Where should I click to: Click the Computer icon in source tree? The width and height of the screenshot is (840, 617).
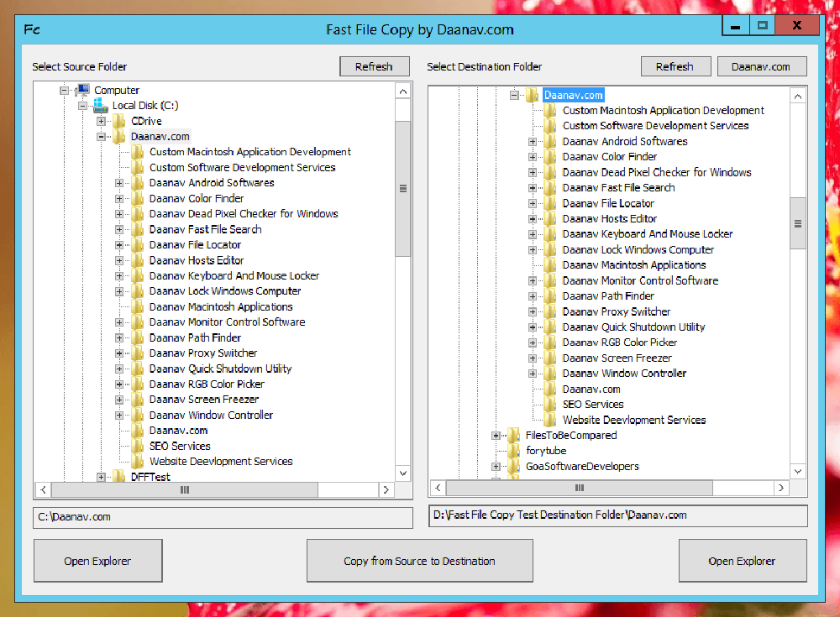(x=83, y=90)
